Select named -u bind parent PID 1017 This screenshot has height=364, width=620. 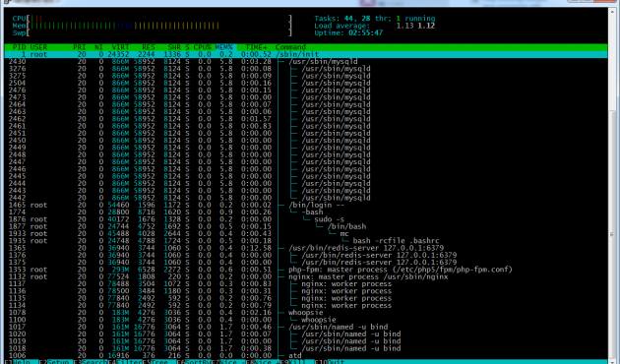click(306, 327)
